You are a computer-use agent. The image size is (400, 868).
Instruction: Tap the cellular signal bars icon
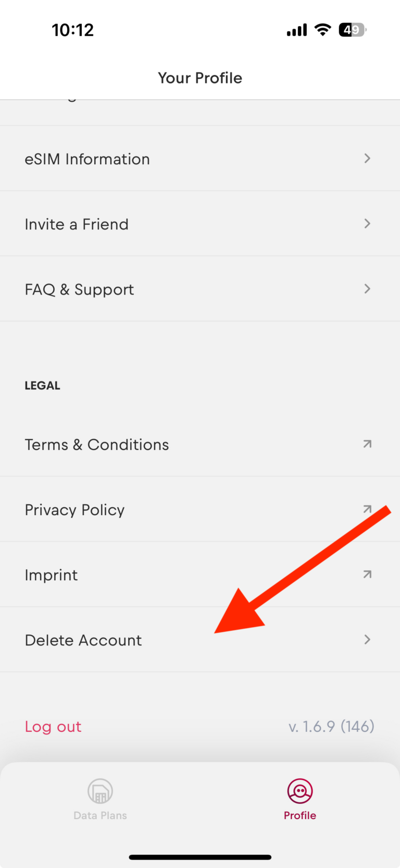coord(297,31)
